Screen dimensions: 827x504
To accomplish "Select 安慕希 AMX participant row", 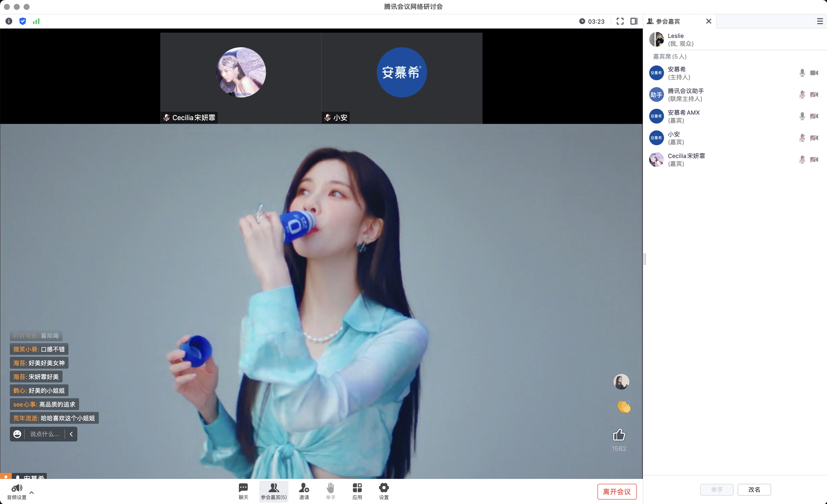I will pyautogui.click(x=735, y=116).
